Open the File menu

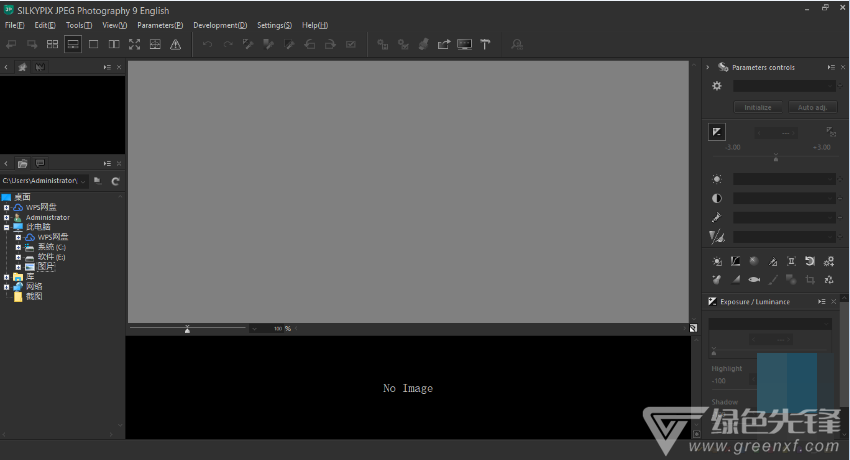[x=14, y=25]
